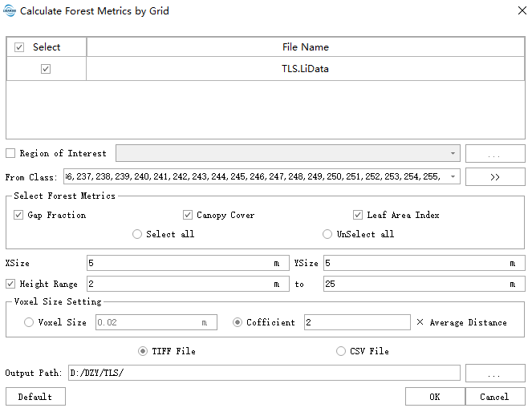Uncheck the Canopy Cover metric
The height and width of the screenshot is (412, 532).
click(188, 215)
